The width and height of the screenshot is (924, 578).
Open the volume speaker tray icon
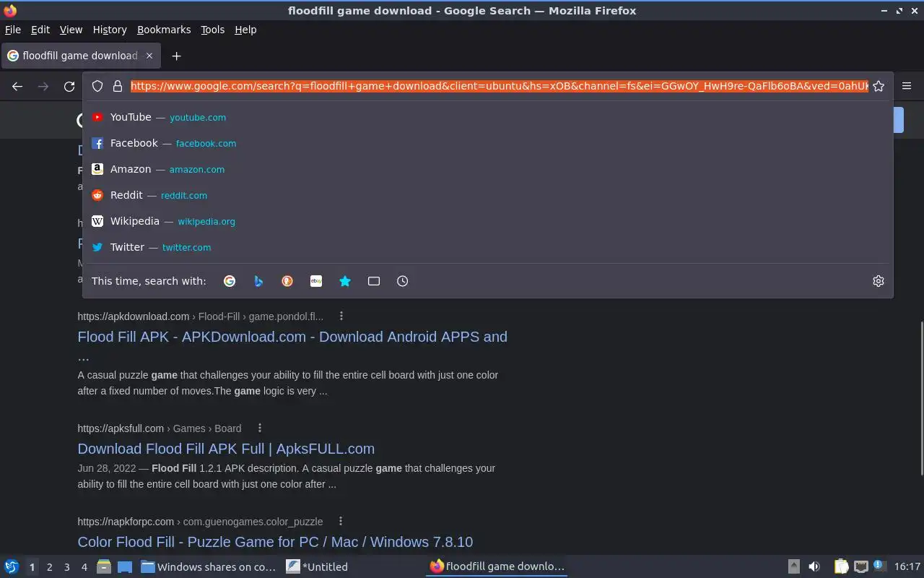coord(814,566)
